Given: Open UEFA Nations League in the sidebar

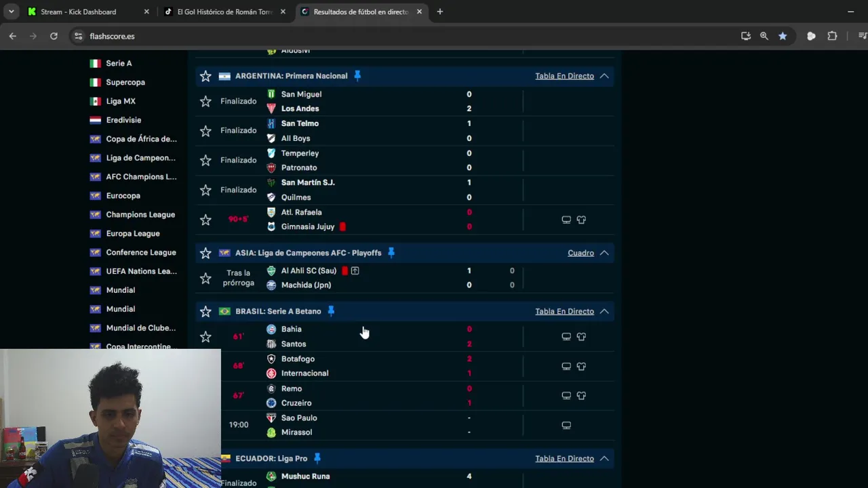Looking at the screenshot, I should (x=141, y=271).
